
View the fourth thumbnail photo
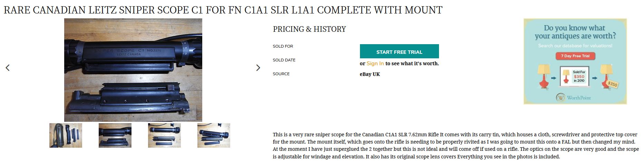point(214,135)
